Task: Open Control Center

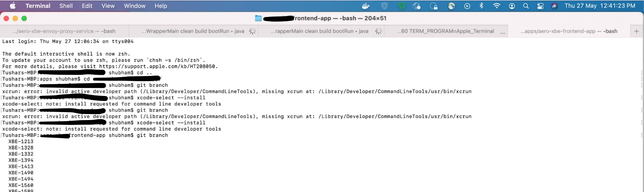Action: point(540,6)
